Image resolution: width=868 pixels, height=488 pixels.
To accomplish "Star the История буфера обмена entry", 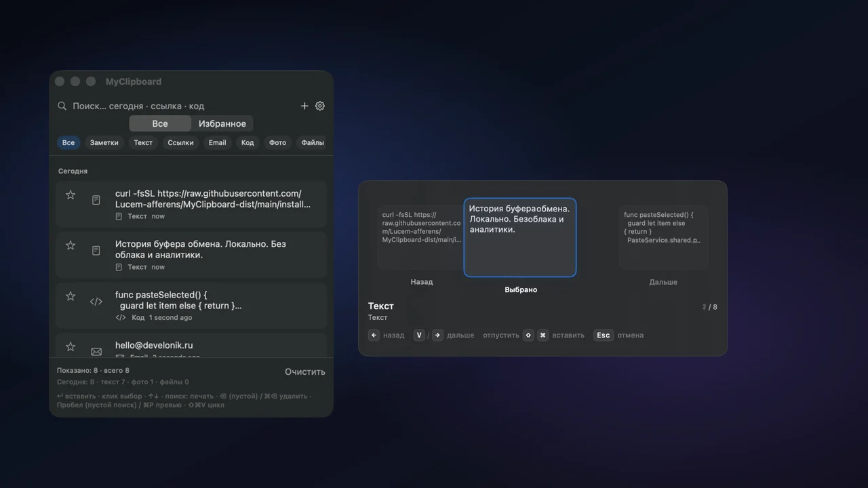I will [71, 245].
